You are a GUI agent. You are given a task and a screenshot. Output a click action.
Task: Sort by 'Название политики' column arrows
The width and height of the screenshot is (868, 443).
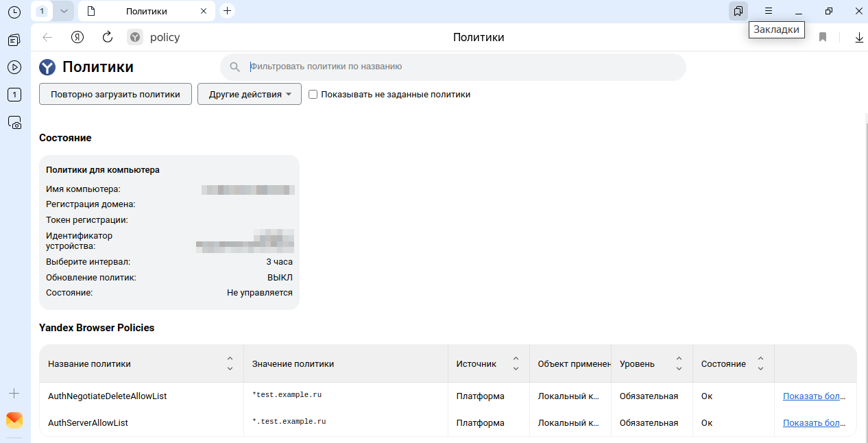(x=230, y=364)
